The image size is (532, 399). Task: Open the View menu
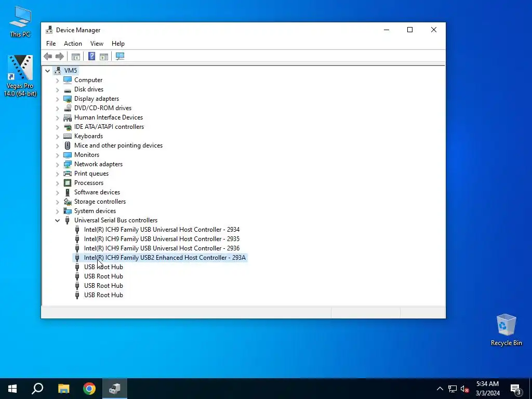pyautogui.click(x=97, y=44)
